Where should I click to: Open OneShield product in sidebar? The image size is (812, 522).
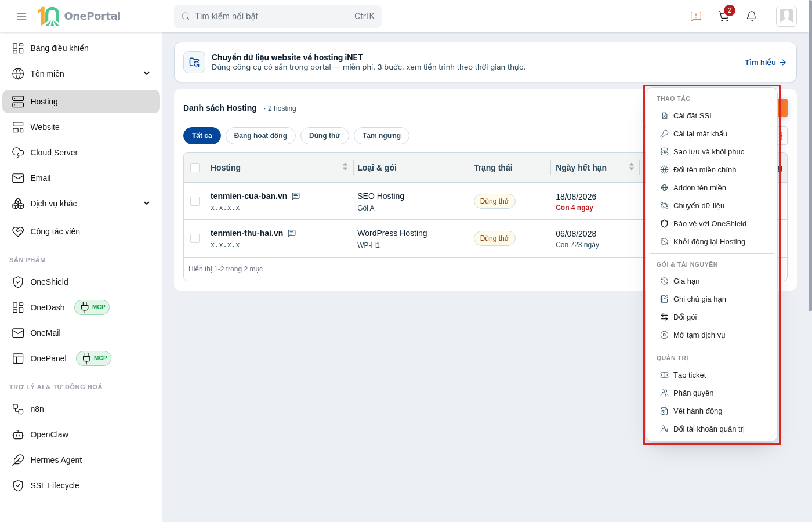tap(81, 282)
